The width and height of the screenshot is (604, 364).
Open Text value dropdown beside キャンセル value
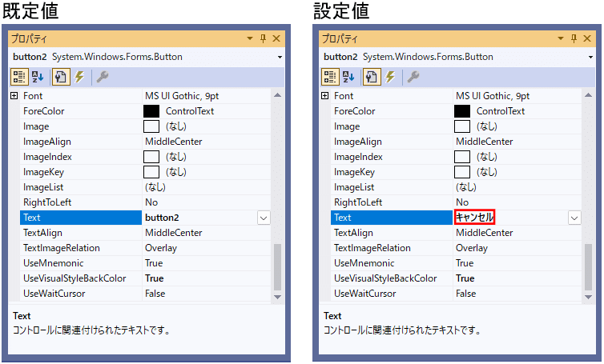(x=574, y=218)
